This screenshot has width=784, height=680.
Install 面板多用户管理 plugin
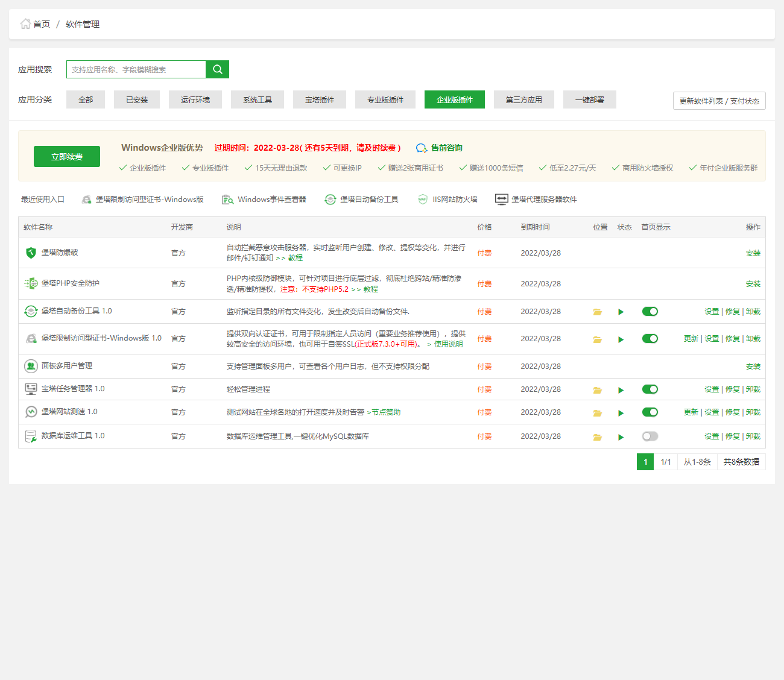click(x=753, y=367)
